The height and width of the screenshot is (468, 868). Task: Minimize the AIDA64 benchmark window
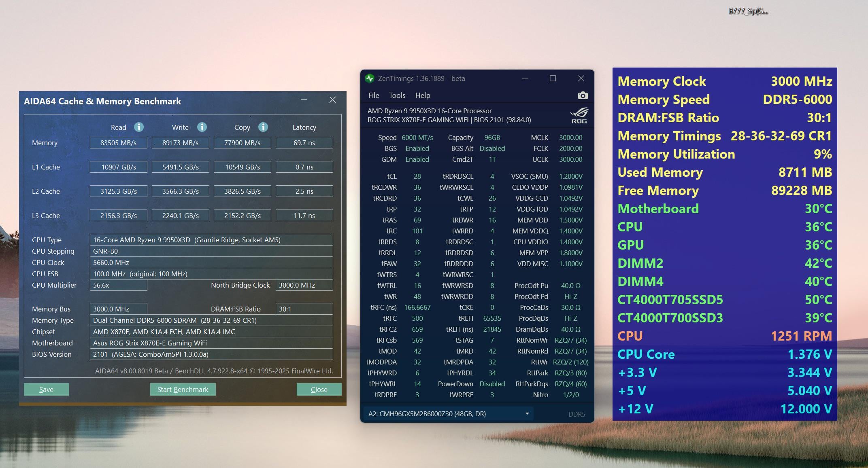304,100
